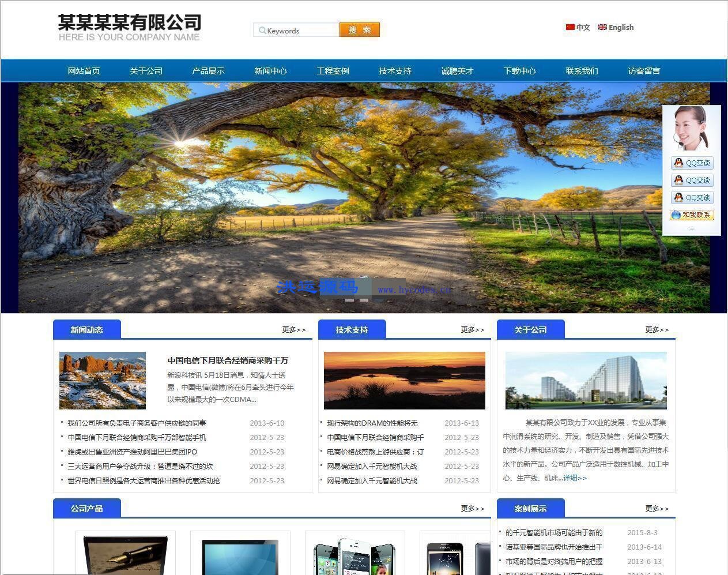Select the 公司产品 section tab
Screen dimensions: 728x575
[x=87, y=509]
